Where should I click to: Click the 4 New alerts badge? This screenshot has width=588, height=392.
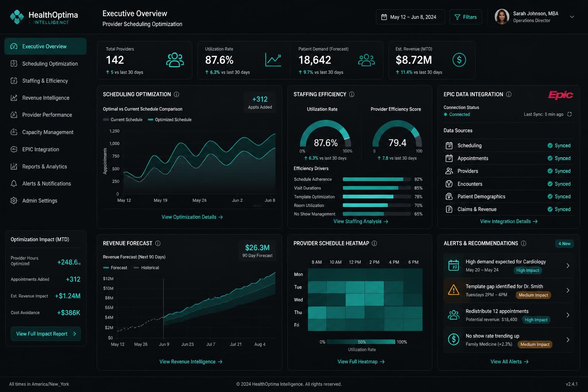pyautogui.click(x=564, y=243)
